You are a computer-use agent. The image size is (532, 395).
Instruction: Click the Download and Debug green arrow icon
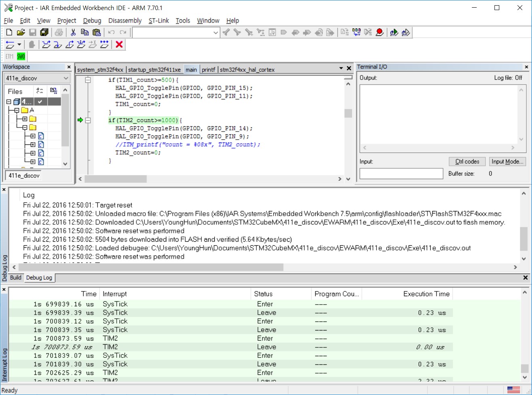(394, 32)
